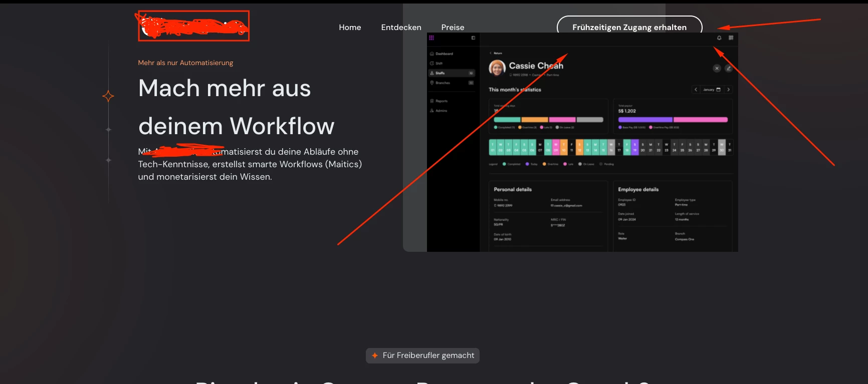The height and width of the screenshot is (384, 868).
Task: Click the orange star marker on timeline
Action: pos(108,96)
